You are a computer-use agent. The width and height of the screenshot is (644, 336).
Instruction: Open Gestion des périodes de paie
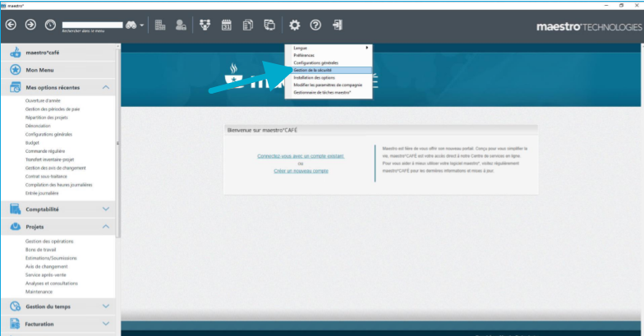pos(53,109)
